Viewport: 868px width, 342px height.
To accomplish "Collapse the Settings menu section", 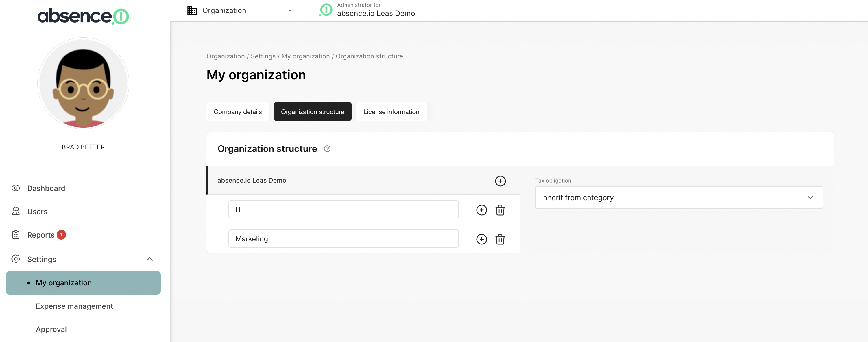I will coord(149,259).
